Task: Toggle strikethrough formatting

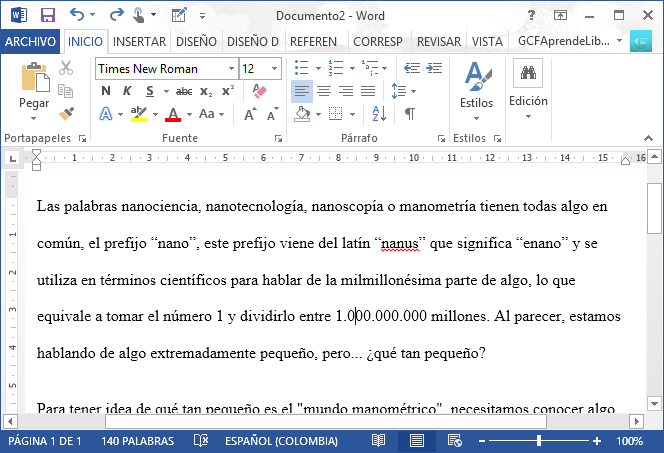Action: (x=183, y=91)
